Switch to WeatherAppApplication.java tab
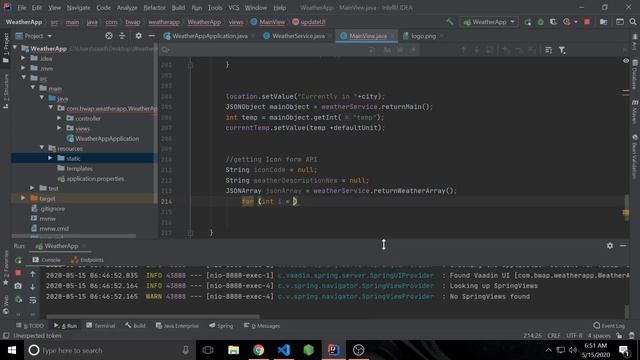Screen dimensions: 640x360 [209, 36]
